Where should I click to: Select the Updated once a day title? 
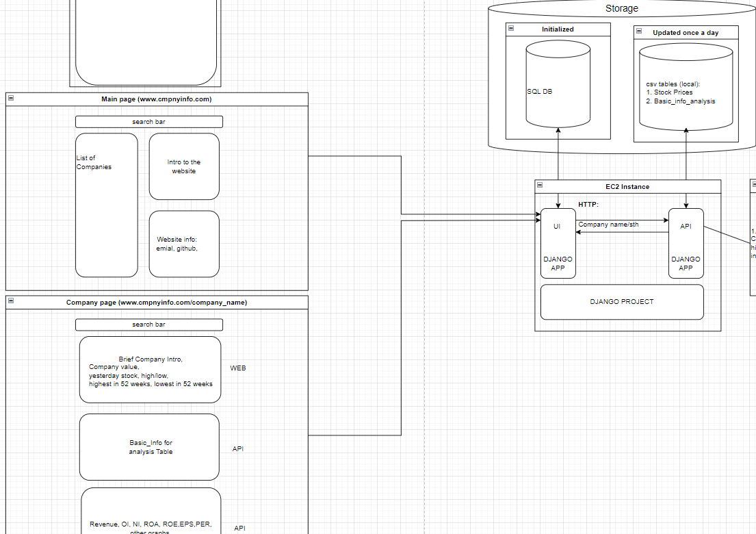[686, 33]
